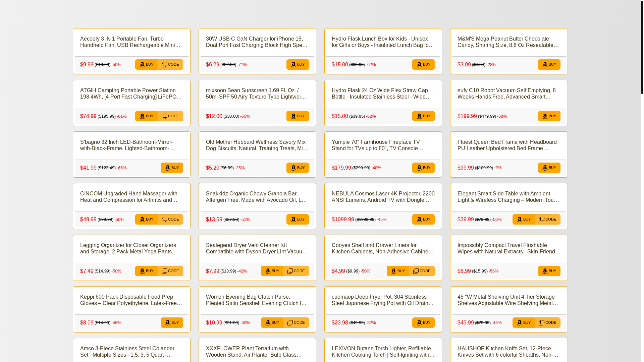Open Snakkidz Organic Granola Bar title
644x362 pixels.
tap(257, 197)
